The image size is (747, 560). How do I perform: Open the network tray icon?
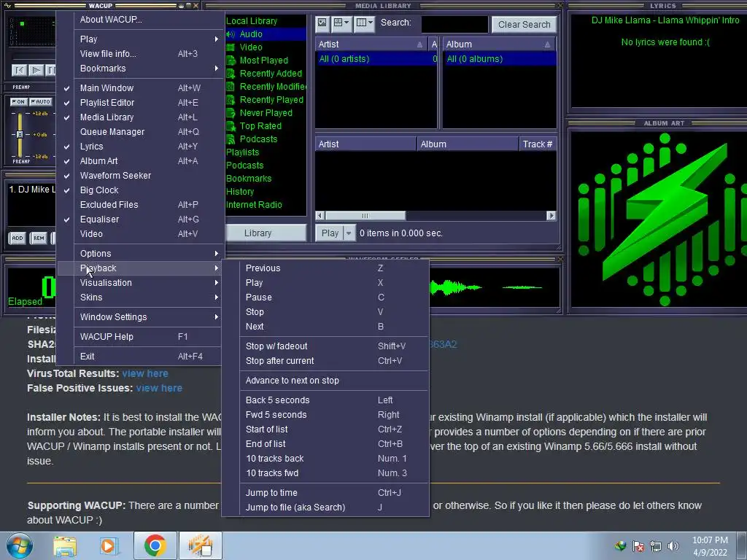[656, 546]
